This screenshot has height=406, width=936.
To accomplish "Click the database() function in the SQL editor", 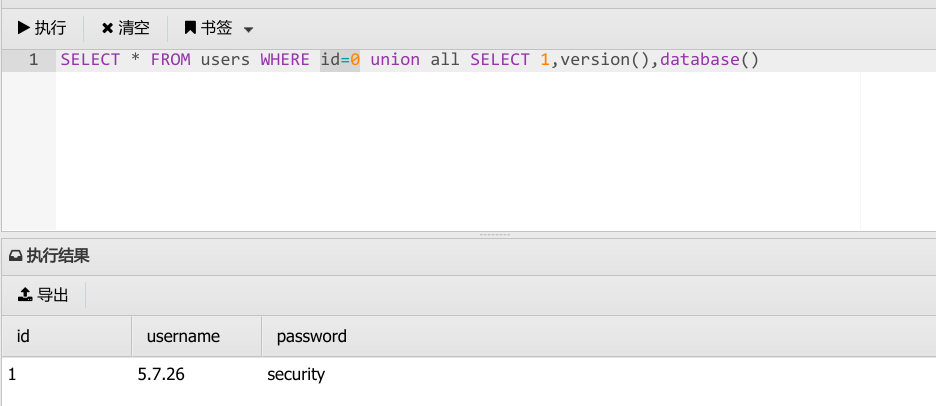I will [710, 60].
